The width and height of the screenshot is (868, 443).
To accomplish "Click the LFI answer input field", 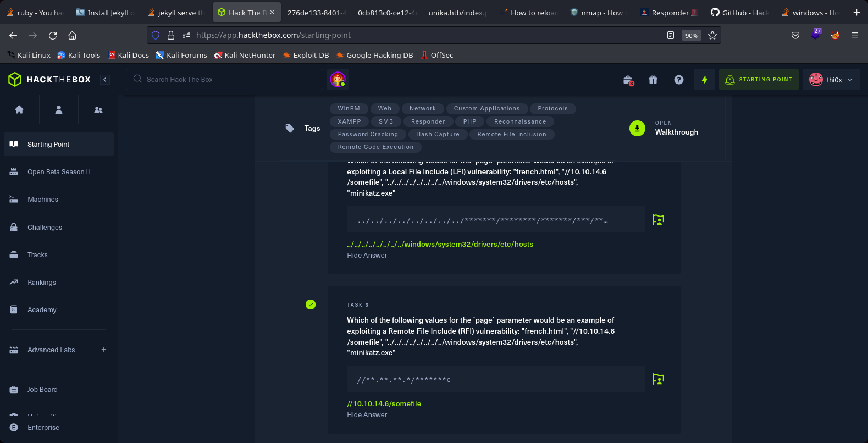I will [x=496, y=219].
